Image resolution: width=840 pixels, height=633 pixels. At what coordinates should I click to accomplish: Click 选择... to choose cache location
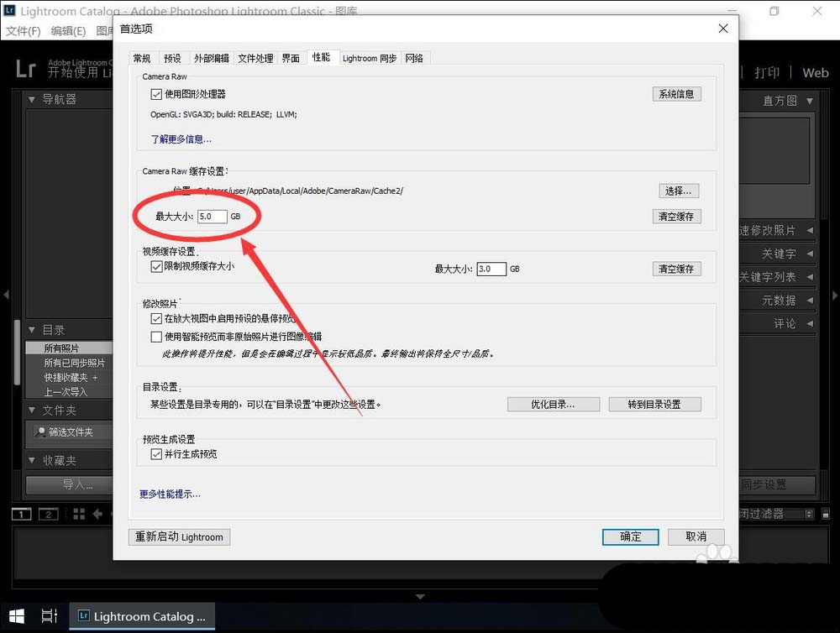[x=678, y=191]
